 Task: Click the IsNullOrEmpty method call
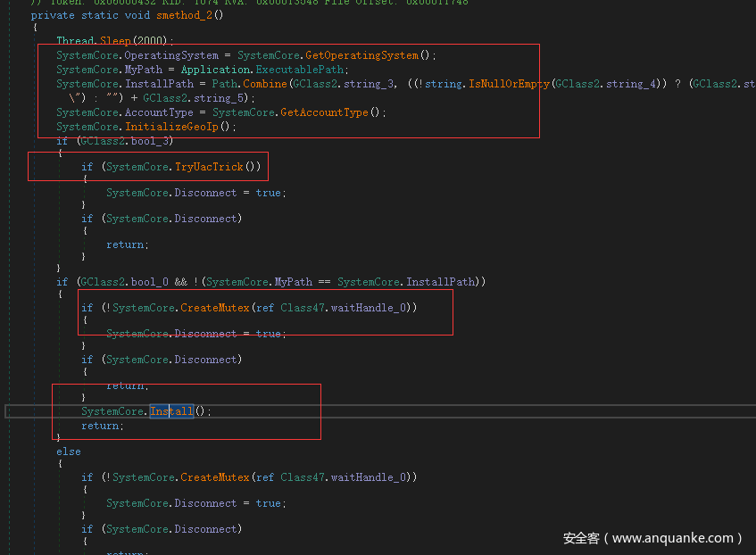(504, 84)
